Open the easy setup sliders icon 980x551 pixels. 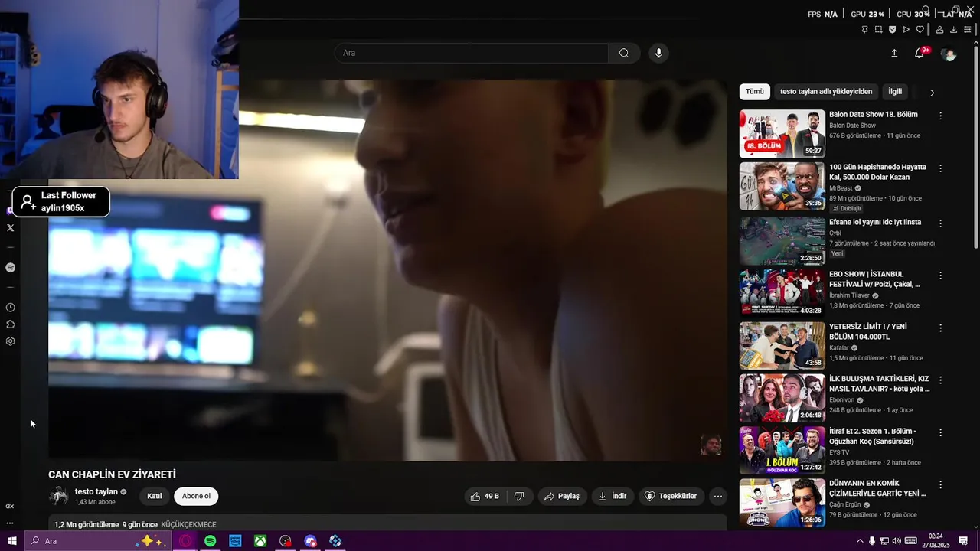point(968,30)
